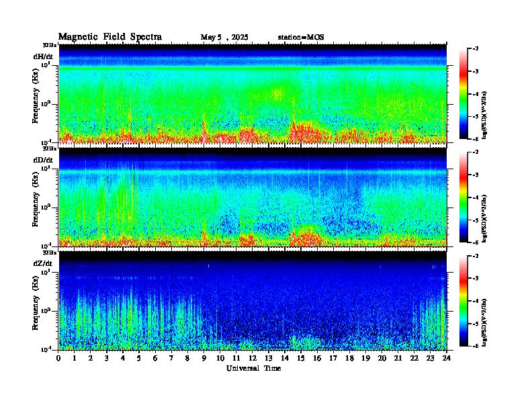
Task: Click the "15" hour tick label
Action: coord(301,358)
